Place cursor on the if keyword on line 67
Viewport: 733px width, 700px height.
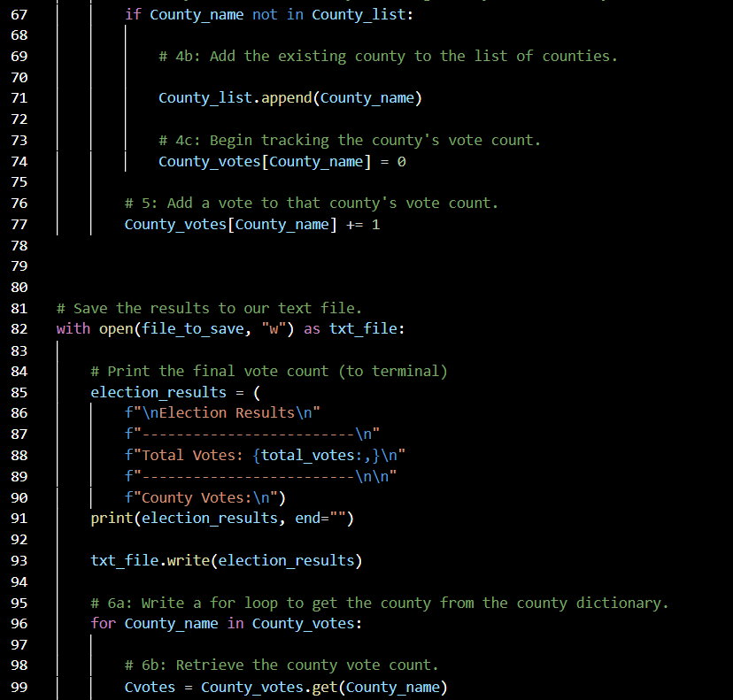(133, 13)
